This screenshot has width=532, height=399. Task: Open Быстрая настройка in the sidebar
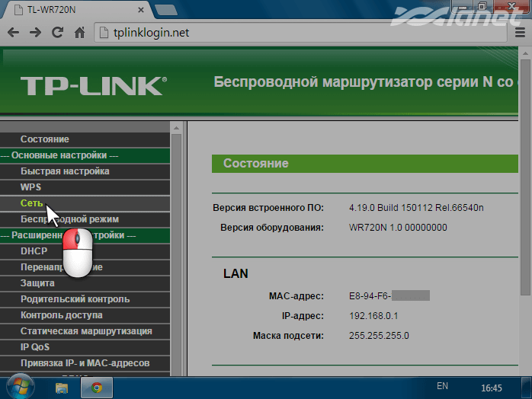(65, 171)
